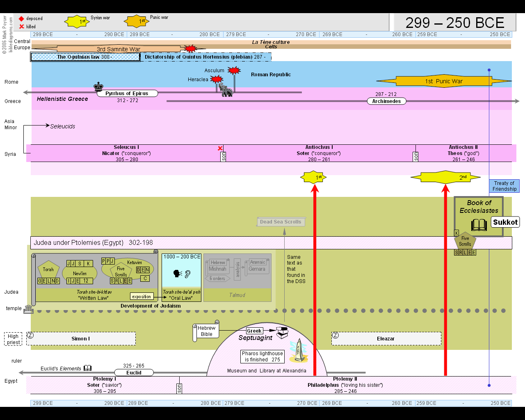Click the Euclid label
525x420 pixels.
(x=134, y=373)
